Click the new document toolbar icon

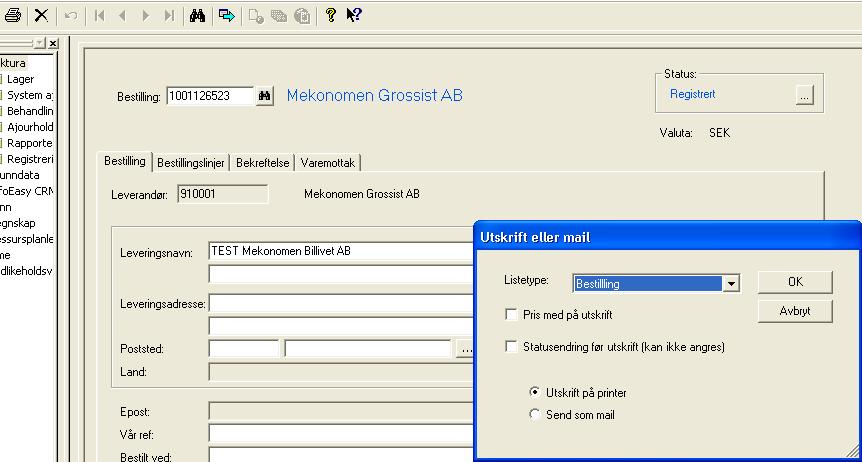(x=256, y=16)
